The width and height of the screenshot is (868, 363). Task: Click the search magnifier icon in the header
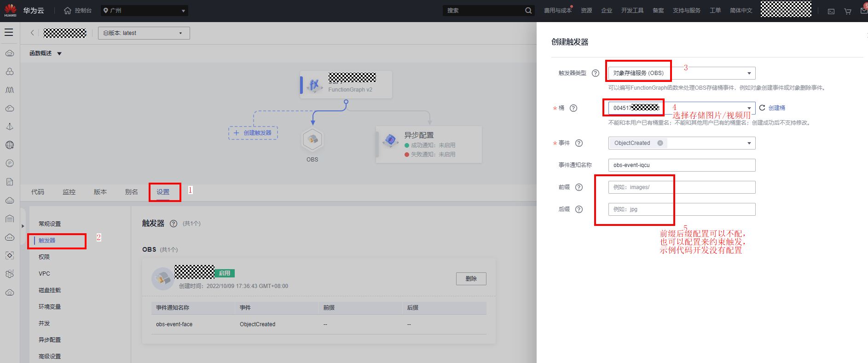coord(528,11)
